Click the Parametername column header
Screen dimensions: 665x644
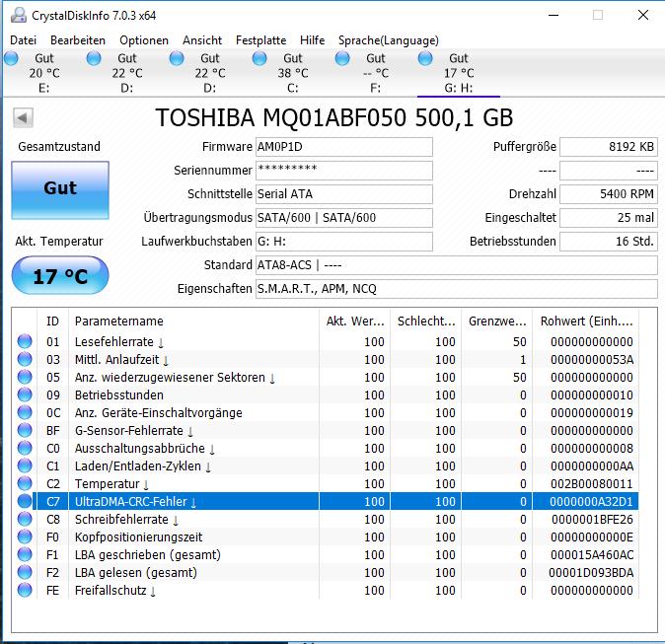pyautogui.click(x=193, y=322)
